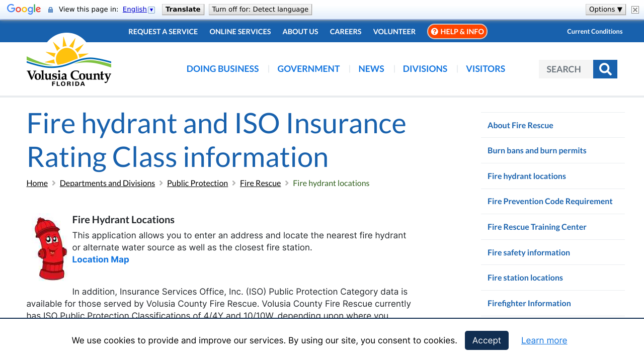644x362 pixels.
Task: Open the English language dropdown
Action: coord(139,10)
